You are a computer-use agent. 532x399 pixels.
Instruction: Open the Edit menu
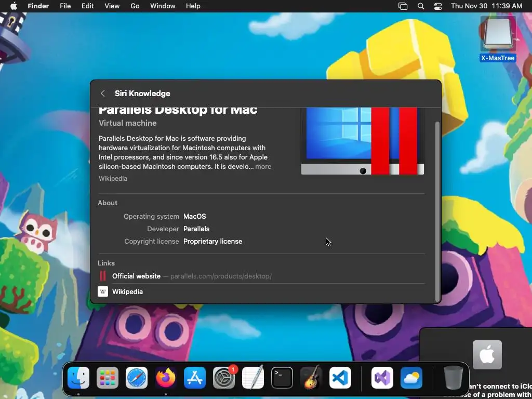tap(87, 6)
